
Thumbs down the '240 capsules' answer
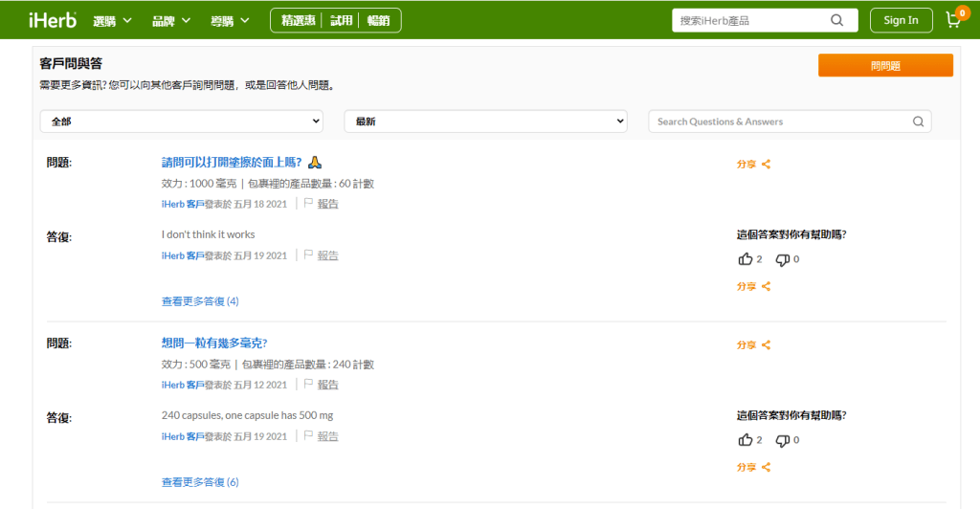point(782,440)
